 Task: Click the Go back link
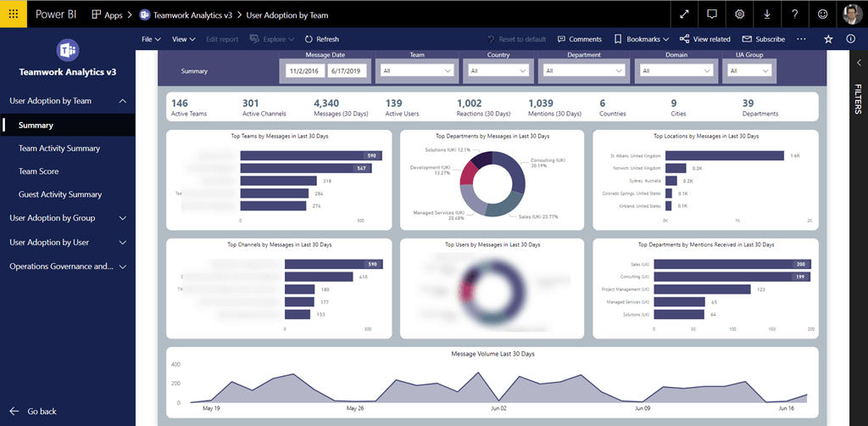click(42, 412)
